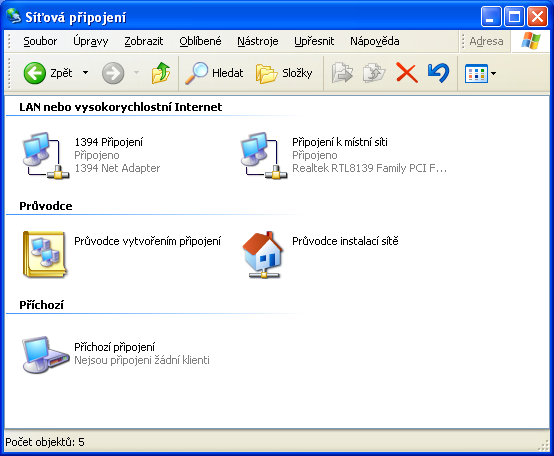
Task: Click the views grid icon
Action: click(476, 73)
